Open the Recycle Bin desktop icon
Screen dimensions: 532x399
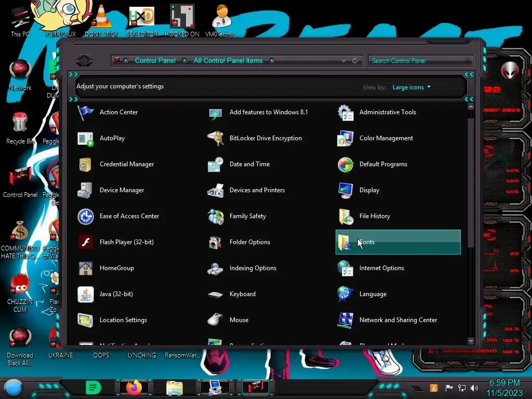click(20, 129)
